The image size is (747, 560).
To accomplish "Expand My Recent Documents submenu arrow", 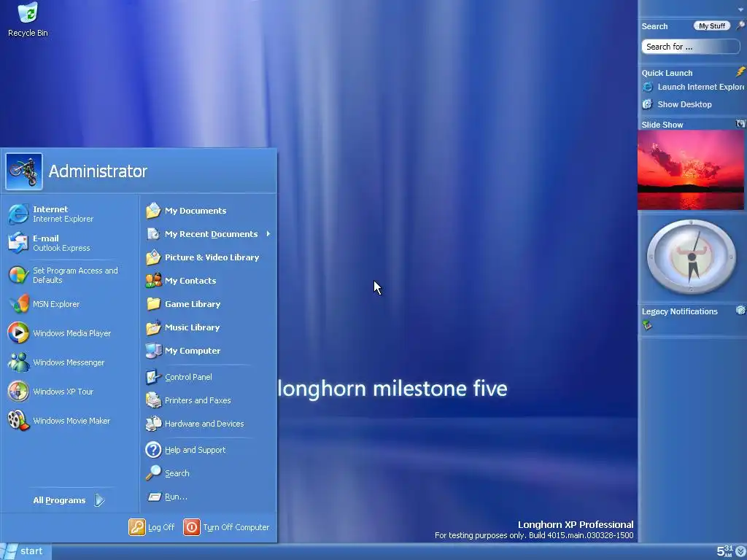I will (x=268, y=234).
